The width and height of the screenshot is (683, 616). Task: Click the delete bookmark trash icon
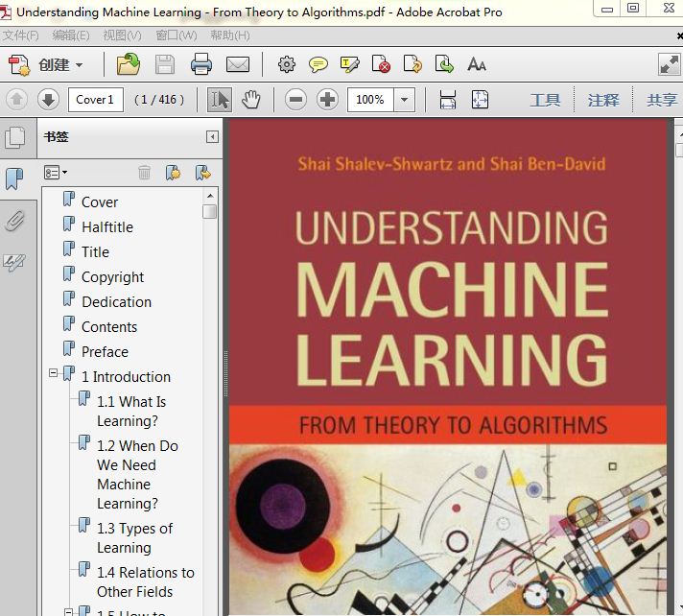144,173
